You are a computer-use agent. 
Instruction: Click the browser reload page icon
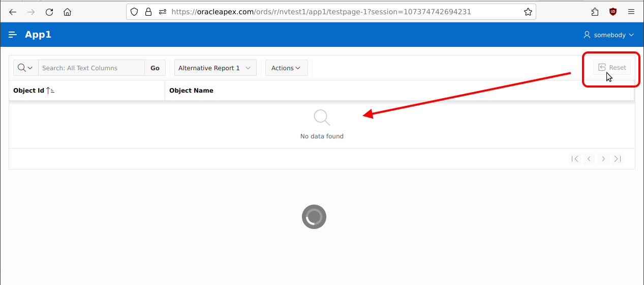[x=49, y=12]
